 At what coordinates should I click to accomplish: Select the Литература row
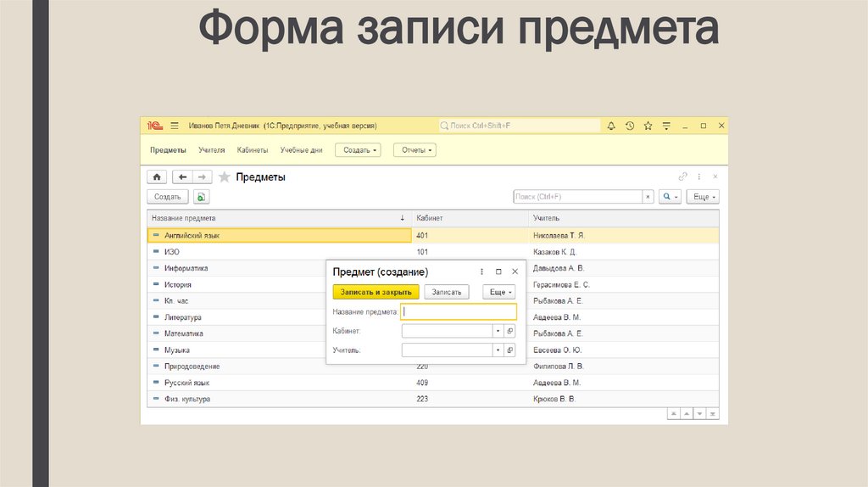tap(237, 317)
